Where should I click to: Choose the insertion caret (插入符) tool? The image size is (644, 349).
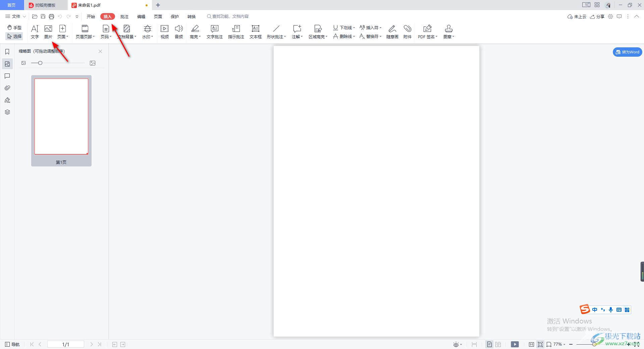pos(370,28)
